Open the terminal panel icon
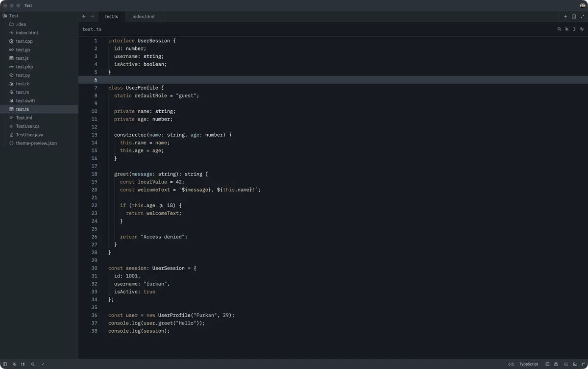 click(x=547, y=364)
